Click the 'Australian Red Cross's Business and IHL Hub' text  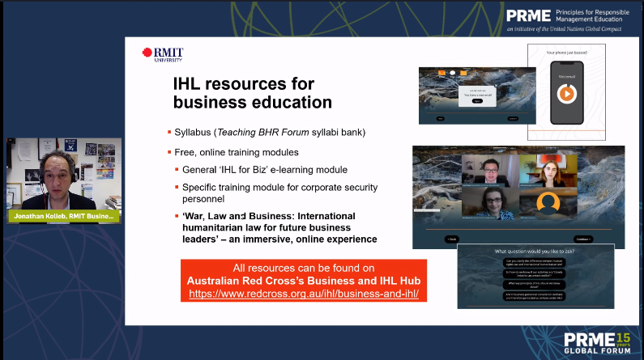tap(304, 281)
